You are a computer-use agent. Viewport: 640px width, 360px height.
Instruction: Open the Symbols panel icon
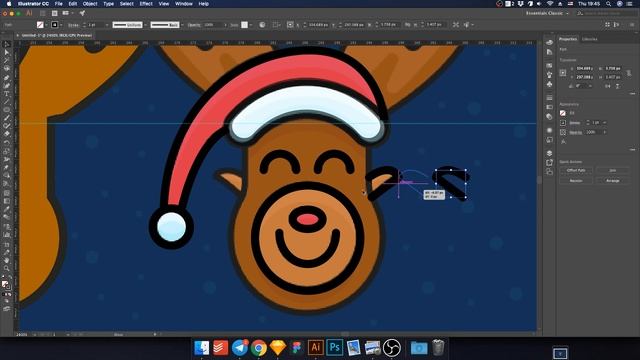pos(549,84)
